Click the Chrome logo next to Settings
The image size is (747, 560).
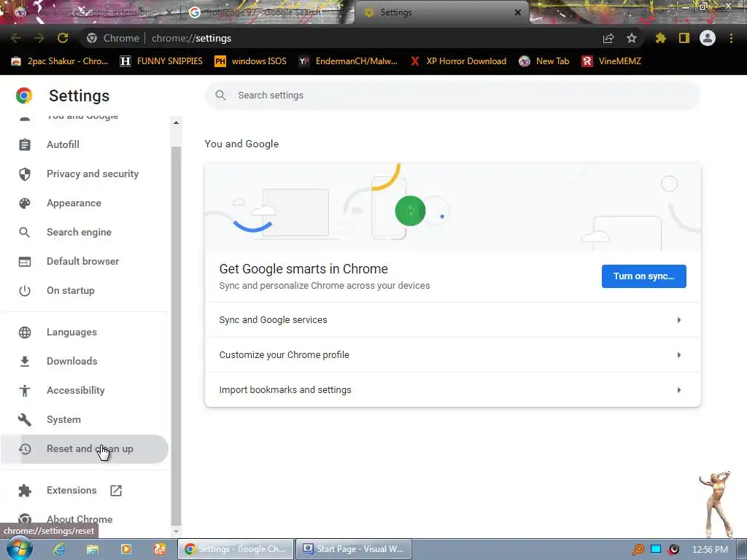(24, 96)
